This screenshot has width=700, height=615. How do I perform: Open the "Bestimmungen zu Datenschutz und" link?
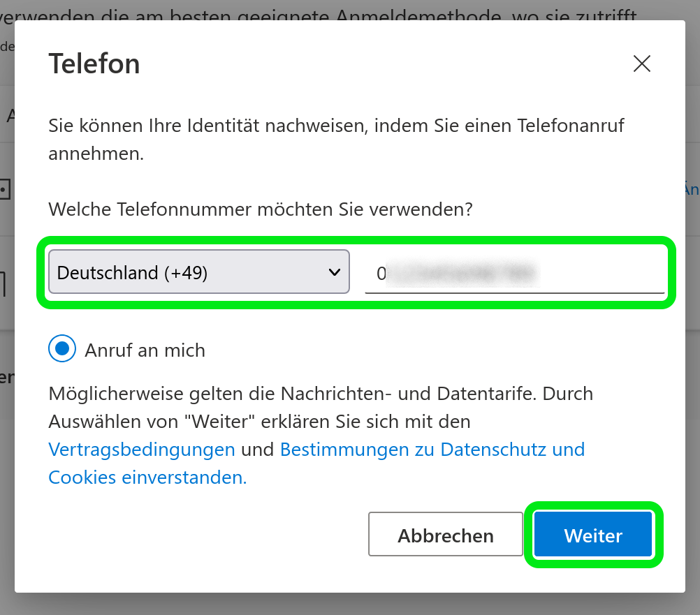point(432,450)
